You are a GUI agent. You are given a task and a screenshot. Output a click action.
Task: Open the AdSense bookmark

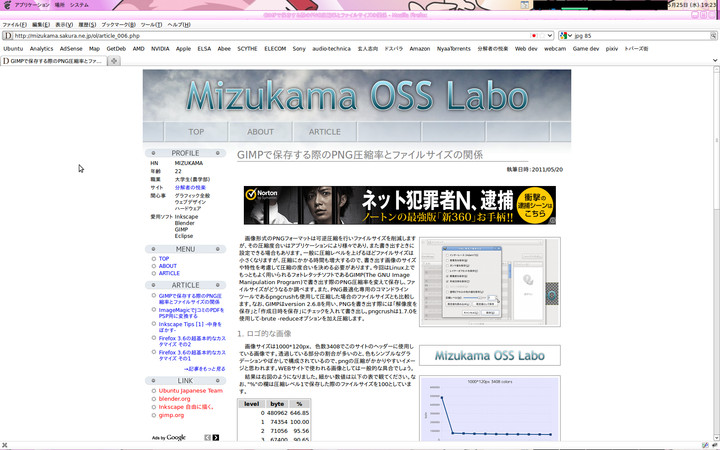point(71,49)
